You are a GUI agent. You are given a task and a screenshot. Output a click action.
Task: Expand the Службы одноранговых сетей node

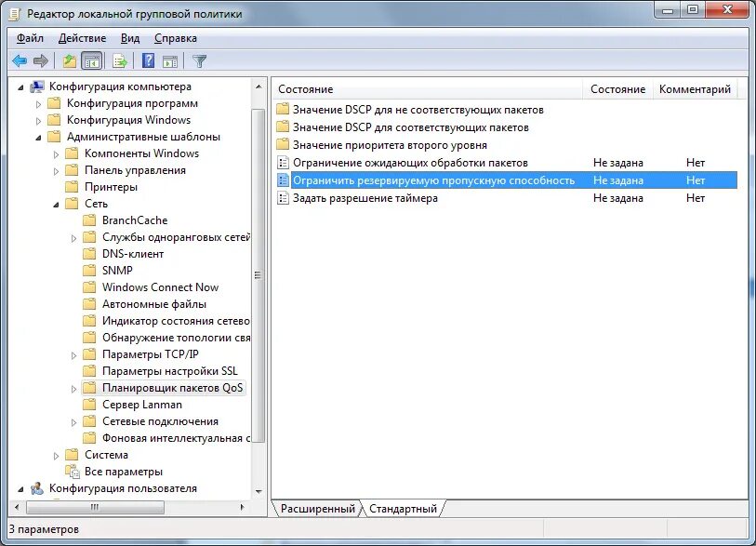73,238
